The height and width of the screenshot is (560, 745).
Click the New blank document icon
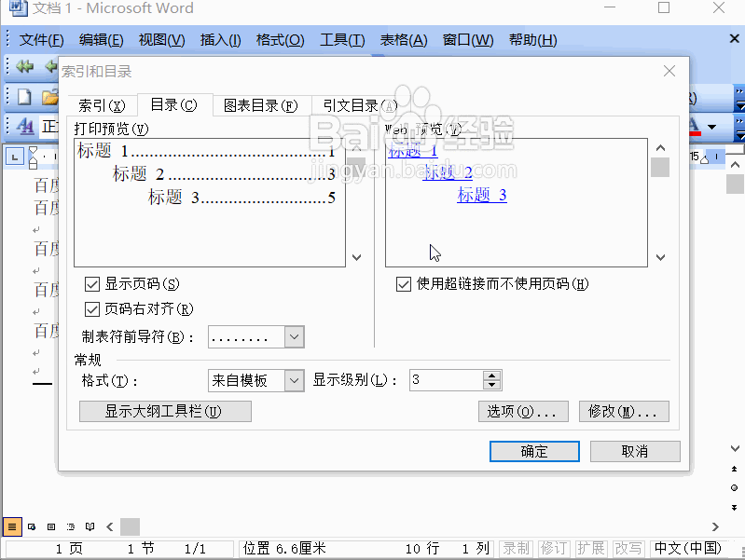[x=24, y=97]
